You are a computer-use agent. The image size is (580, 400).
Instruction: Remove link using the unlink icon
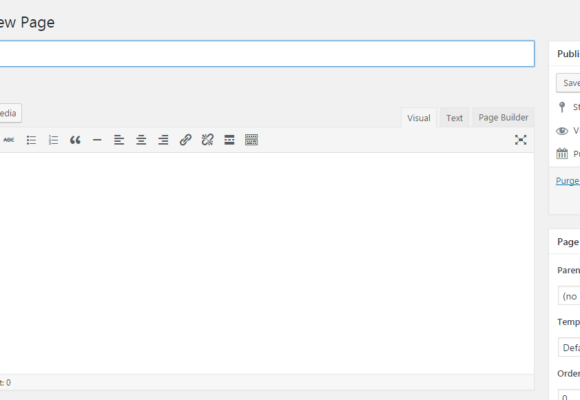click(208, 140)
